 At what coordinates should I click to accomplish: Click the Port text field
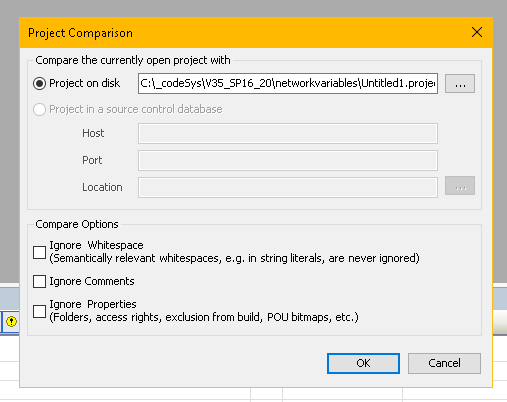(x=288, y=160)
